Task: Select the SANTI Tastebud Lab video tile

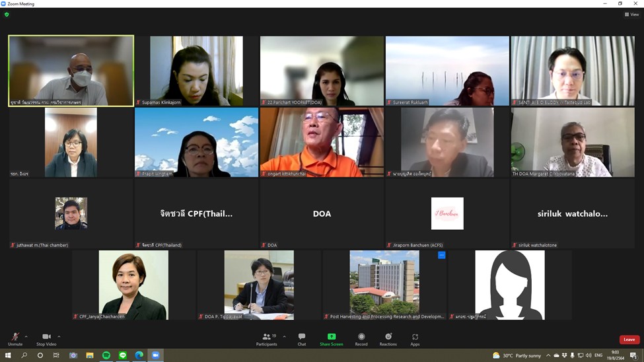Action: click(x=573, y=71)
